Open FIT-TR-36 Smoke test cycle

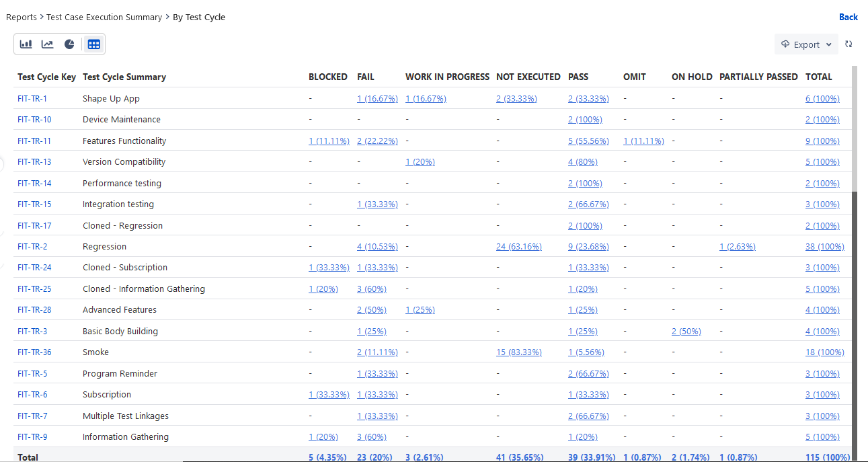34,352
